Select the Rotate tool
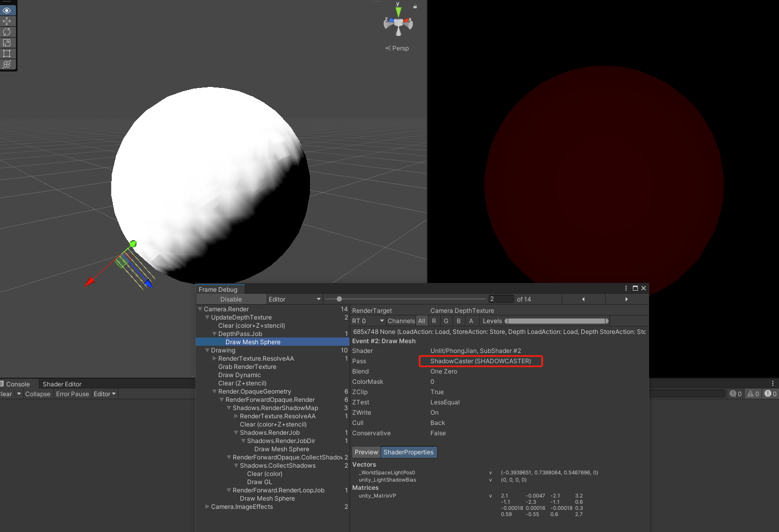Image resolution: width=779 pixels, height=532 pixels. pyautogui.click(x=7, y=32)
